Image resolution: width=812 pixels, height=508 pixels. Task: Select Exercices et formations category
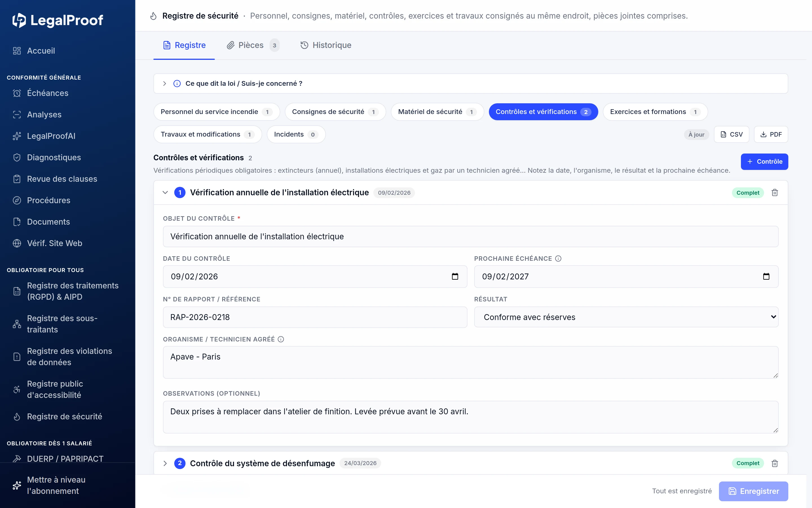(655, 112)
